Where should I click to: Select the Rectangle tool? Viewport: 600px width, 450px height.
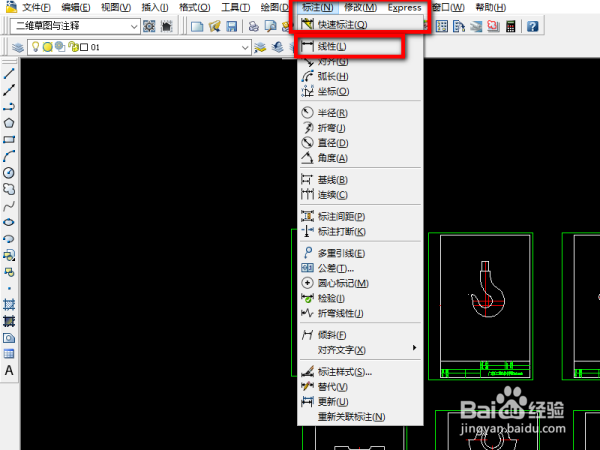(x=9, y=139)
